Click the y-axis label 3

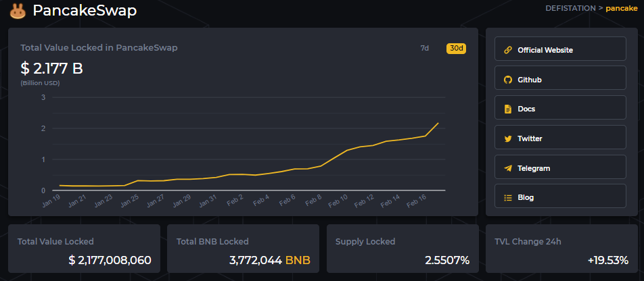[x=43, y=97]
